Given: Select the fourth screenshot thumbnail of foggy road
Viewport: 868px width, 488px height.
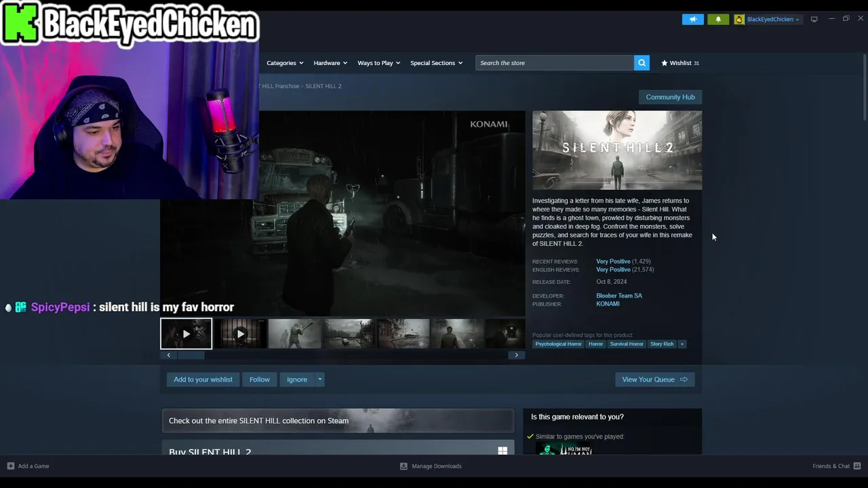Looking at the screenshot, I should (x=349, y=333).
